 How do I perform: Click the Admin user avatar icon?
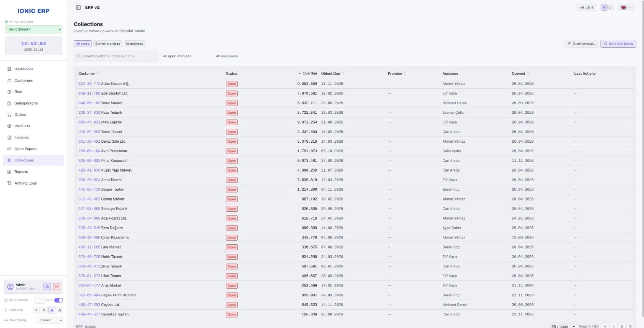click(10, 287)
